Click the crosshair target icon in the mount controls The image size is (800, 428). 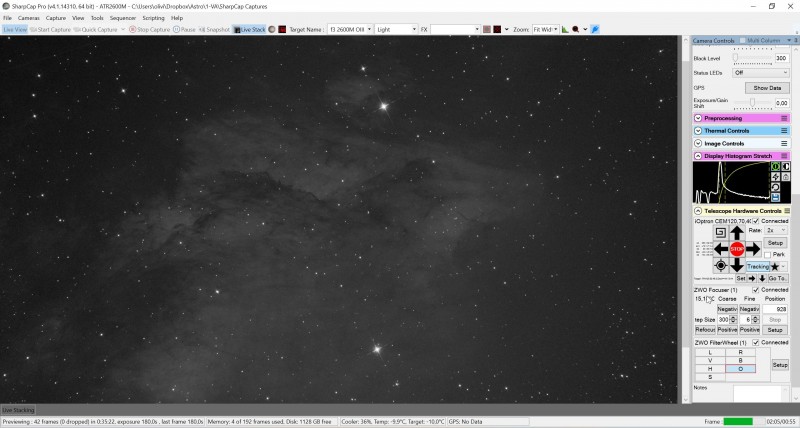(720, 265)
